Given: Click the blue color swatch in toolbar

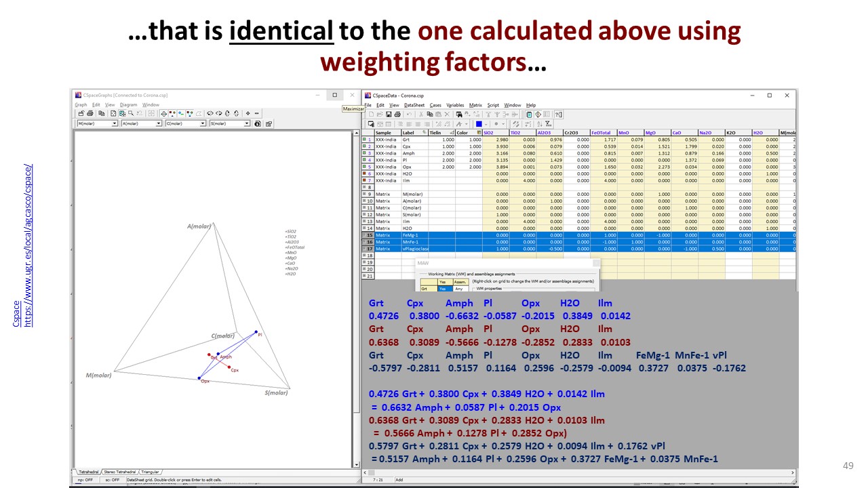Looking at the screenshot, I should (x=479, y=124).
